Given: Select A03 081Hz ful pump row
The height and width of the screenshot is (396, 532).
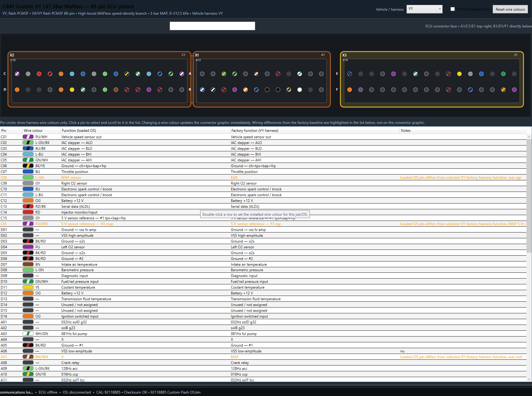Looking at the screenshot, I should pos(263,334).
